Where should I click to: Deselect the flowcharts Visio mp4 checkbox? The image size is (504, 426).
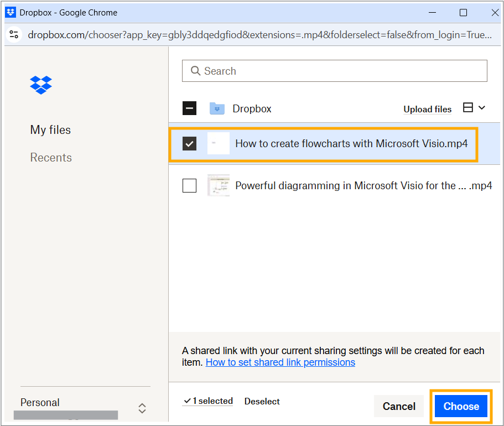pyautogui.click(x=189, y=143)
